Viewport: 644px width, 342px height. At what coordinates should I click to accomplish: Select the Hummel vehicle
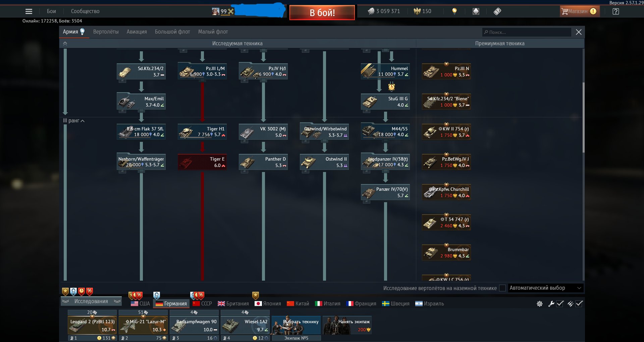pyautogui.click(x=385, y=71)
